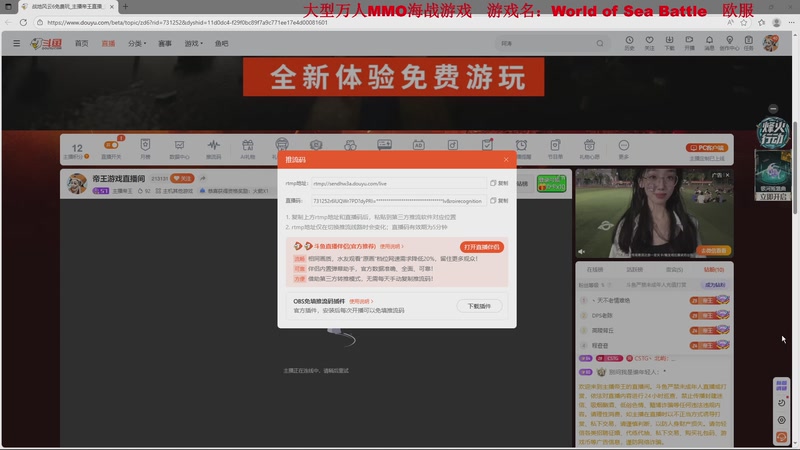Open the 创作中心 lightbulb icon
The image size is (800, 450).
tap(729, 43)
